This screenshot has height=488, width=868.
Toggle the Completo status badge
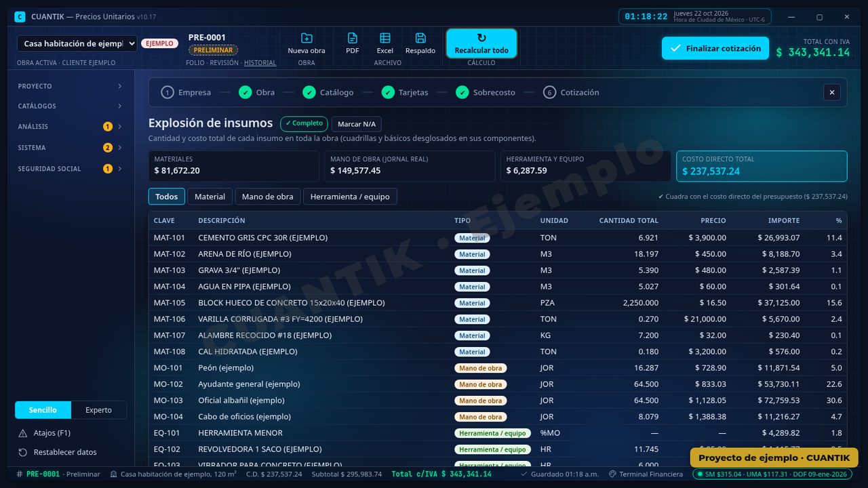click(304, 123)
